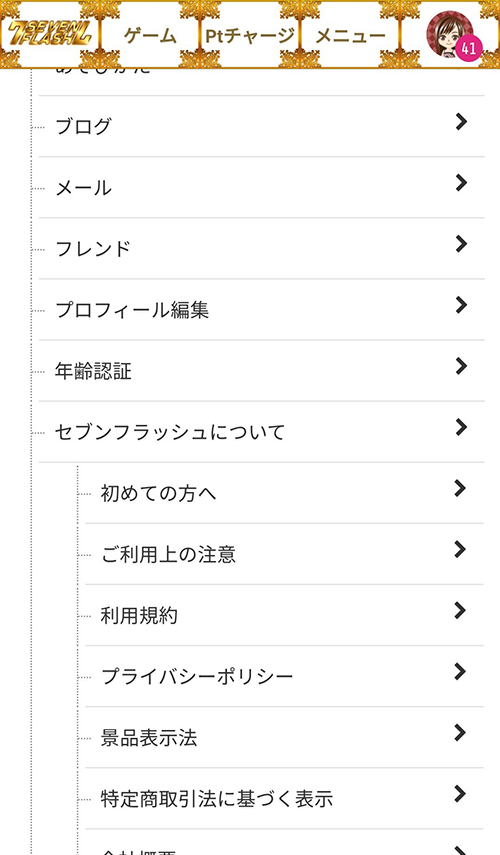Open the user avatar with 41 badge

454,35
